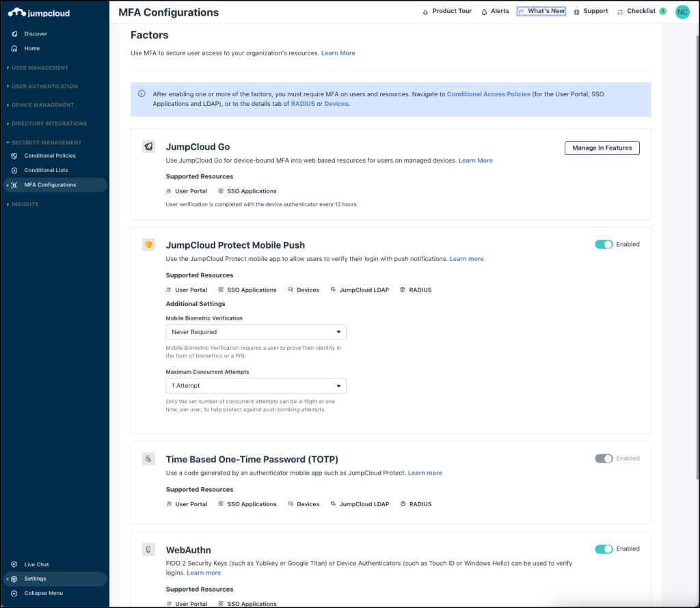This screenshot has width=700, height=608.
Task: Expand the User Management section
Action: [x=40, y=68]
